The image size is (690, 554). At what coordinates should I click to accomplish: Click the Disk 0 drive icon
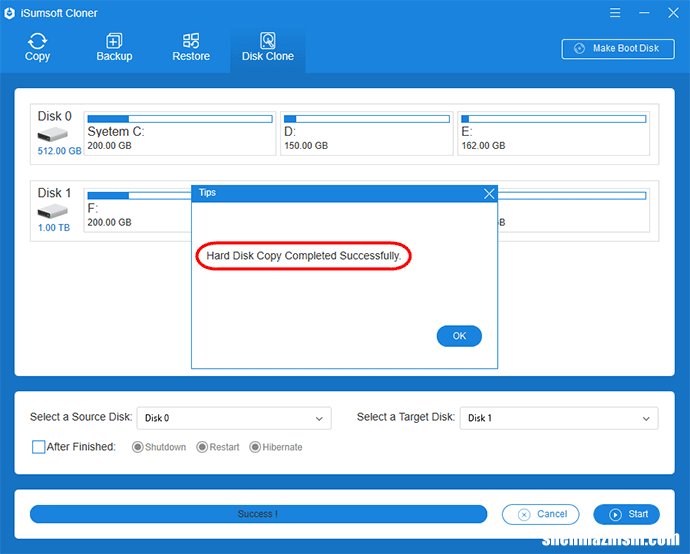click(x=52, y=134)
